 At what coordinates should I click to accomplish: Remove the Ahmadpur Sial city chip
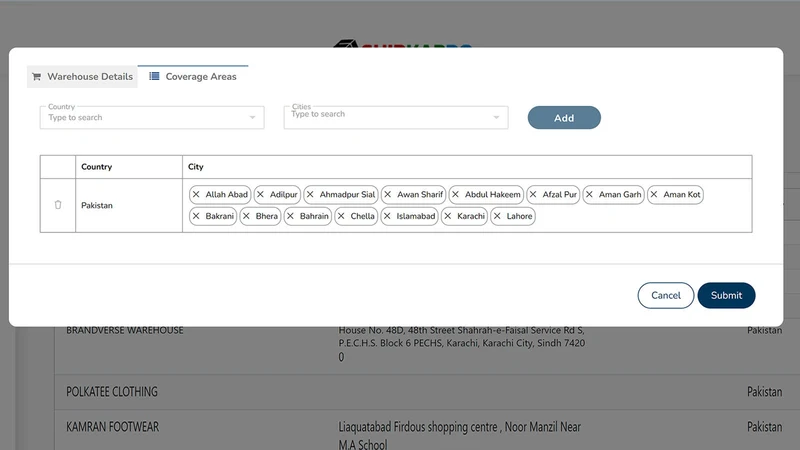point(310,194)
